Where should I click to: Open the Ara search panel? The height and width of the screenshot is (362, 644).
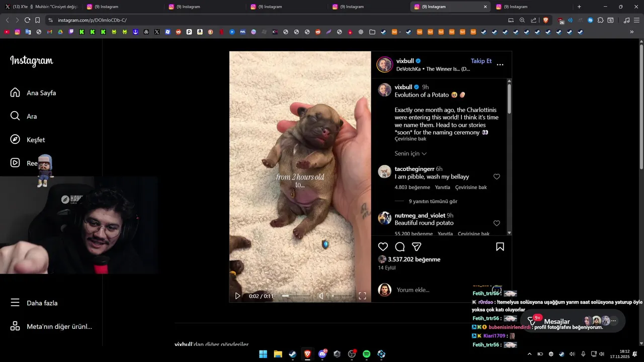(24, 116)
